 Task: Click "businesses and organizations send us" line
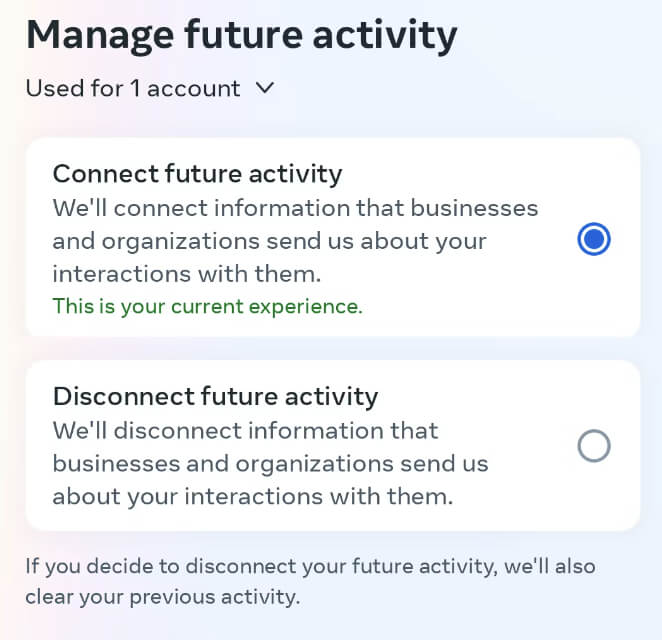coord(270,463)
